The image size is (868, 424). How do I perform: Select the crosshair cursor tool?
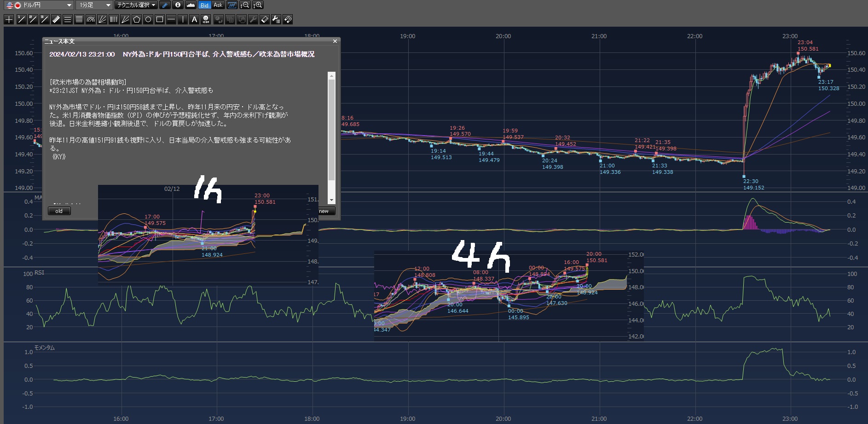coord(9,19)
